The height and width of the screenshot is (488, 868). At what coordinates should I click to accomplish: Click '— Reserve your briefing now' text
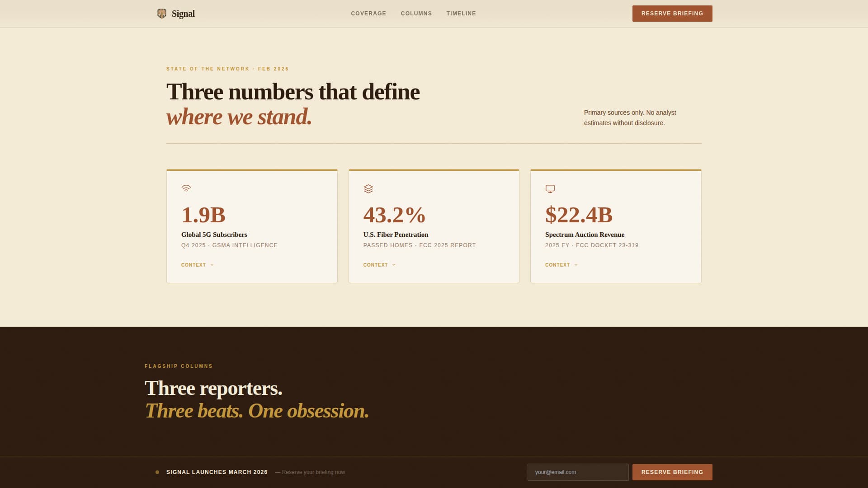[310, 472]
